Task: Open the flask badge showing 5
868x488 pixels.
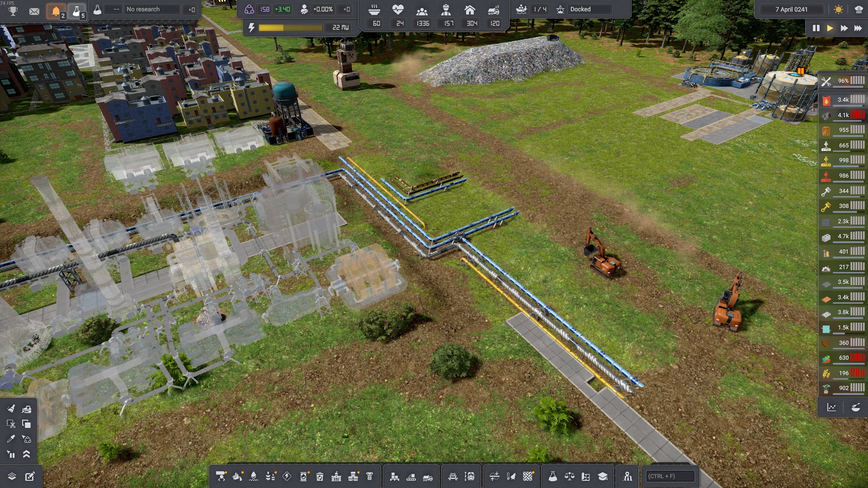Action: [x=77, y=12]
